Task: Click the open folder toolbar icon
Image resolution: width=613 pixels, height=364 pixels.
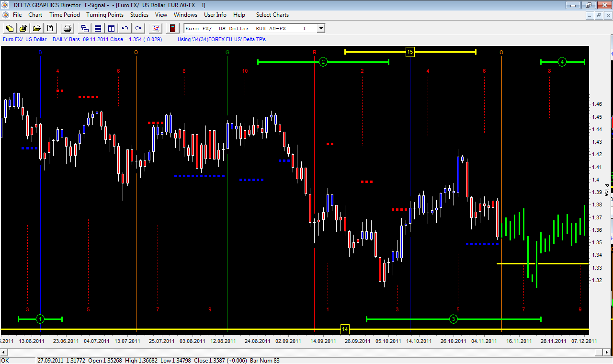Action: tap(36, 28)
